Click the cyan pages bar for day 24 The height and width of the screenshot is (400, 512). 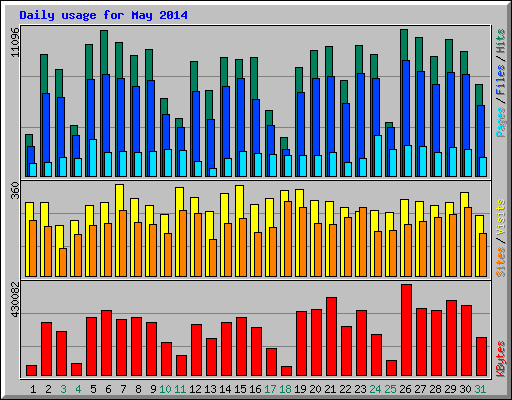point(378,156)
